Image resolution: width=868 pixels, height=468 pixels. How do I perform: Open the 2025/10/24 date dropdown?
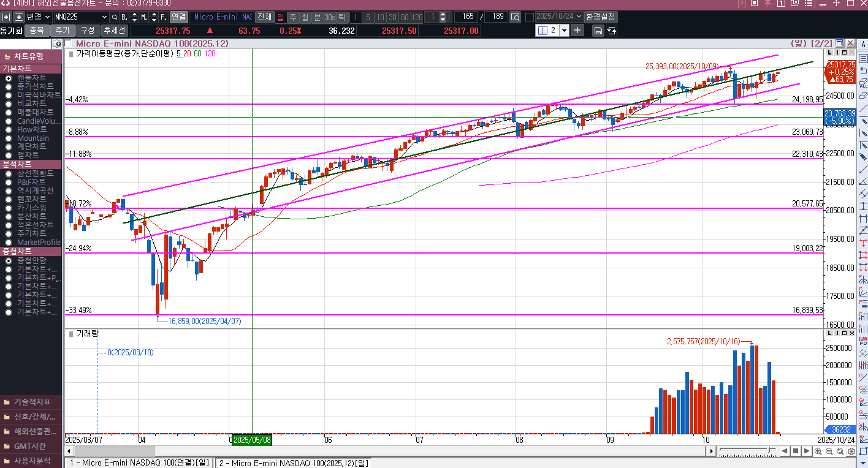point(578,17)
